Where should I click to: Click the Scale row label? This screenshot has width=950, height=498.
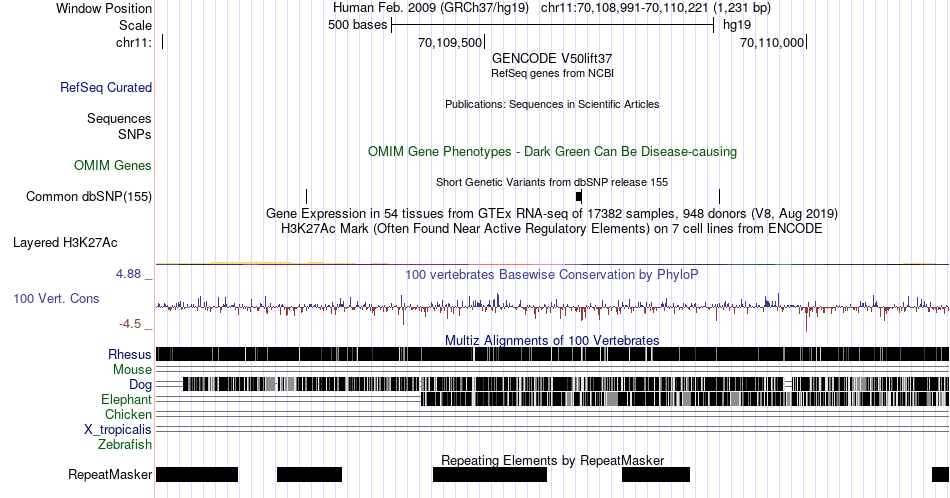[x=135, y=25]
